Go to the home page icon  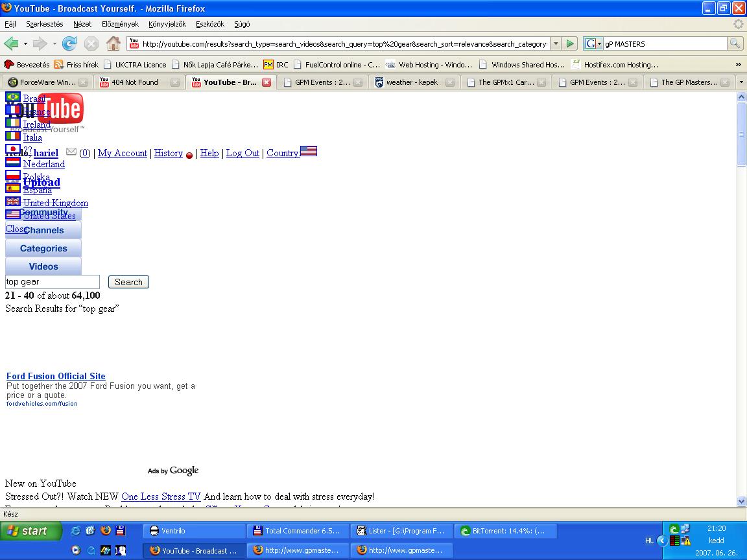pos(113,44)
